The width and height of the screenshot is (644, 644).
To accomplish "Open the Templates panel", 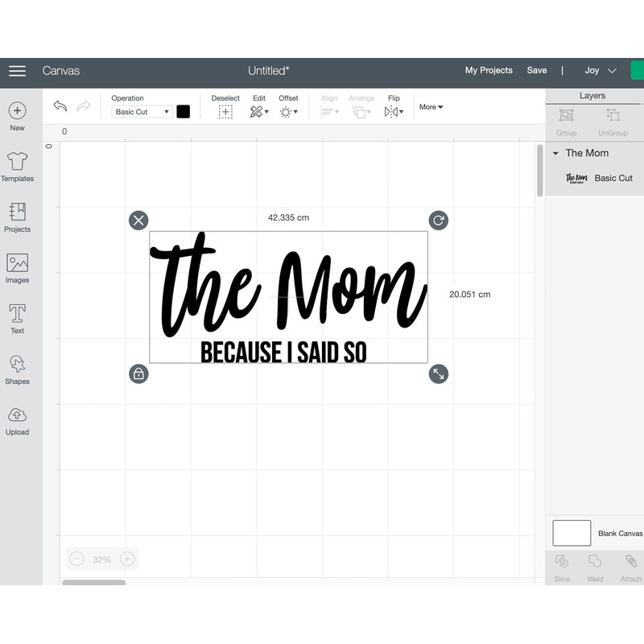I will click(x=17, y=161).
